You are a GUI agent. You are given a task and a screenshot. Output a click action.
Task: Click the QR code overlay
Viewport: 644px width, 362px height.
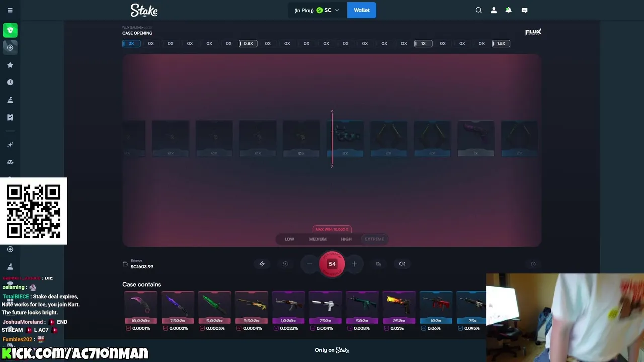33,211
